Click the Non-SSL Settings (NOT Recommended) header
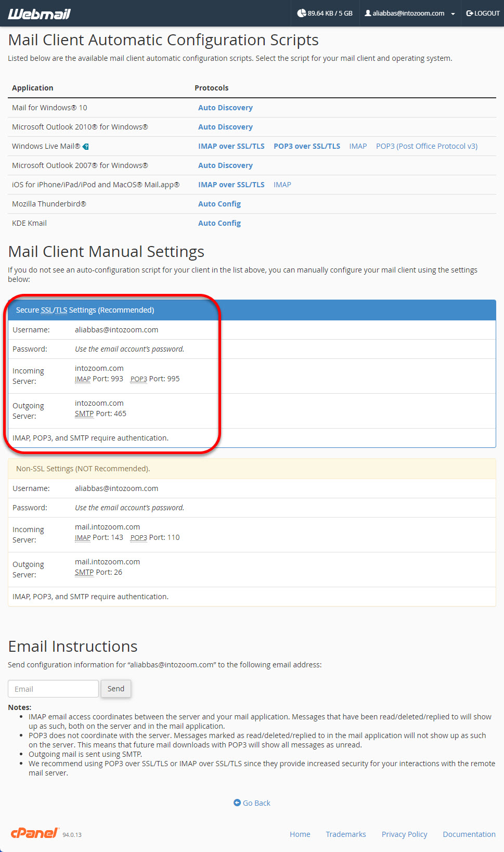Viewport: 504px width, 852px height. [252, 469]
